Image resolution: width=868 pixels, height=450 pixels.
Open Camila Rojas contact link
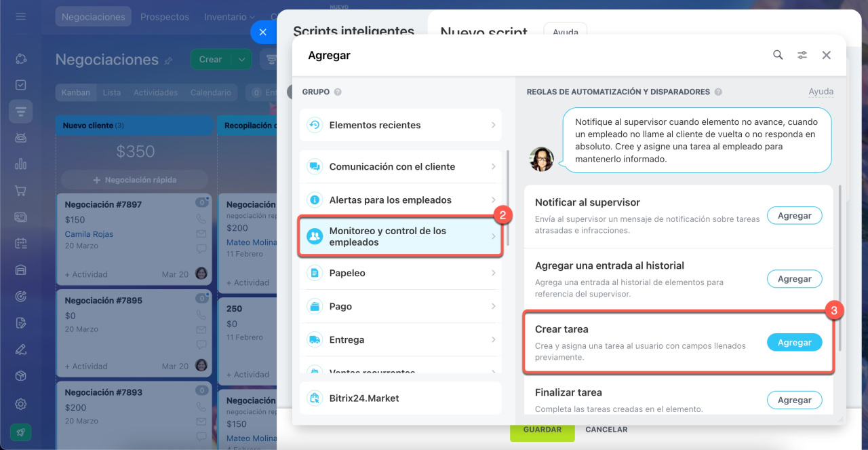click(x=89, y=234)
